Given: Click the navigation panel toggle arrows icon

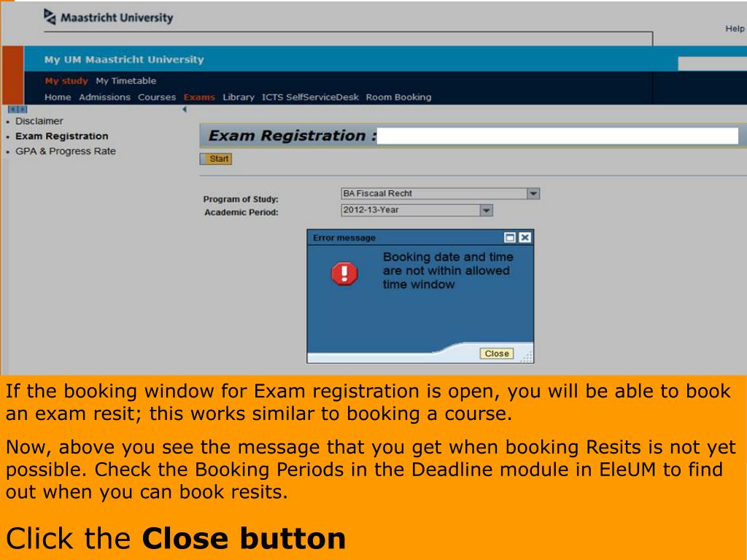Looking at the screenshot, I should [x=18, y=109].
